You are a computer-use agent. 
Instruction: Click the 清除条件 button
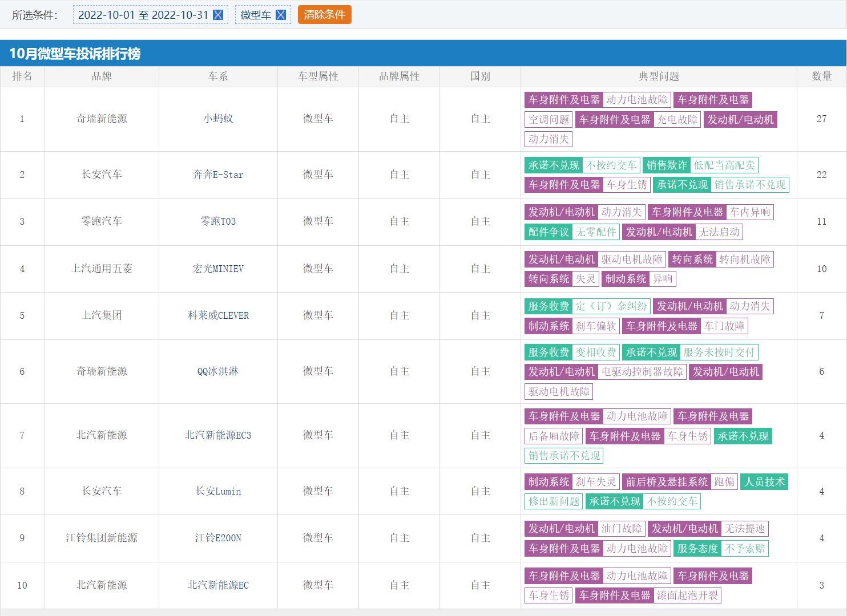(324, 15)
